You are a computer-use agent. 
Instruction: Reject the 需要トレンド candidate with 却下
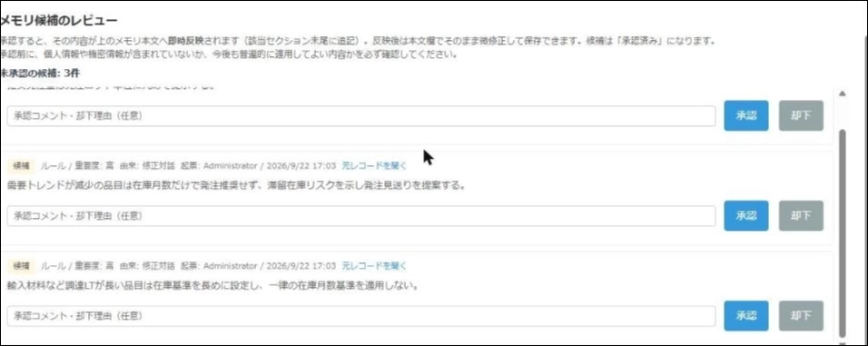801,216
